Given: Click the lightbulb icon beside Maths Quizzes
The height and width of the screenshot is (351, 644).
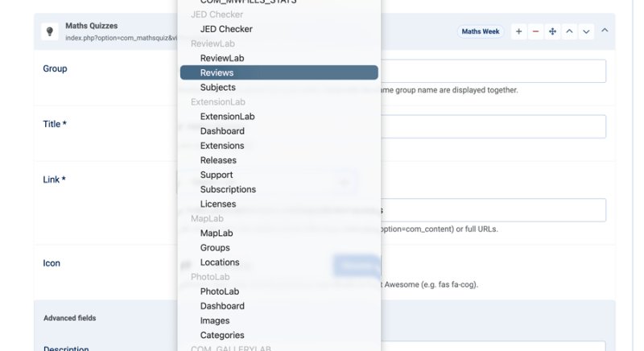Looking at the screenshot, I should coord(50,31).
